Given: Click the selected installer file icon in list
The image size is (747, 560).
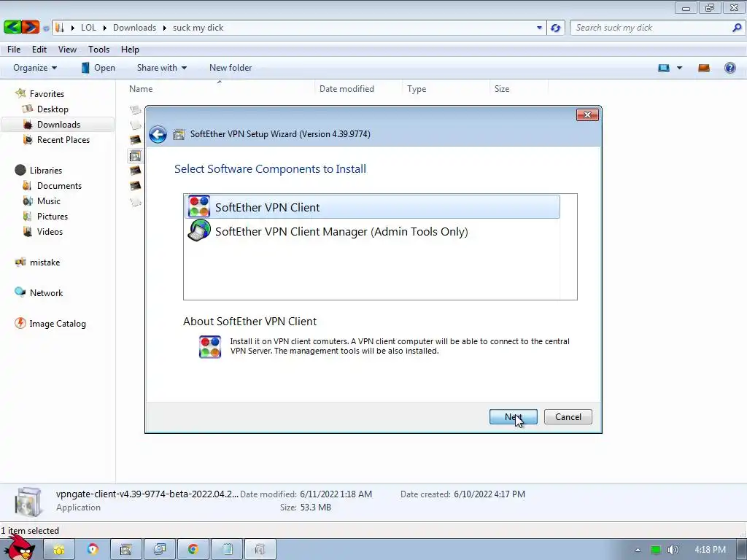Looking at the screenshot, I should 135,156.
